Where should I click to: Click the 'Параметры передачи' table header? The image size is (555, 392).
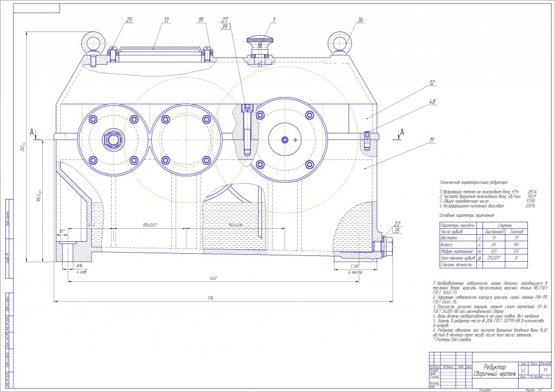(x=457, y=225)
